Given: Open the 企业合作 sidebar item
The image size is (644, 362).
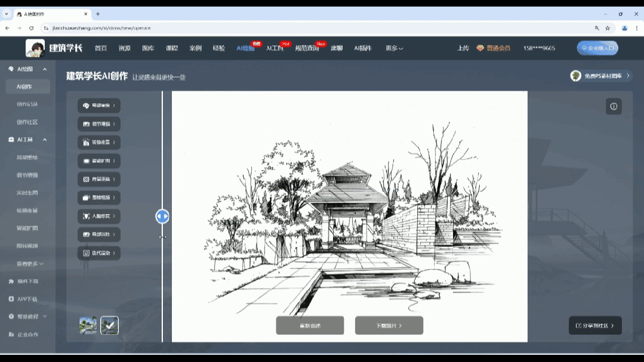Looking at the screenshot, I should (x=23, y=334).
